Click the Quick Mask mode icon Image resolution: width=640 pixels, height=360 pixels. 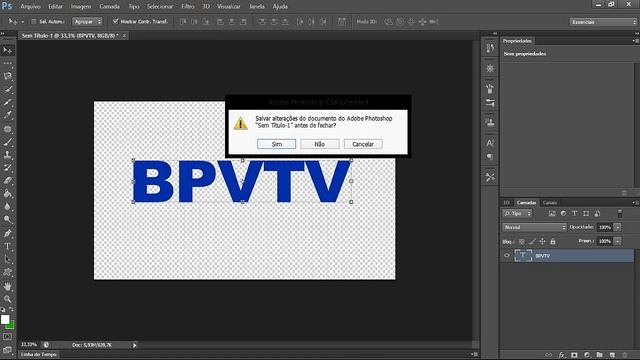(7, 337)
